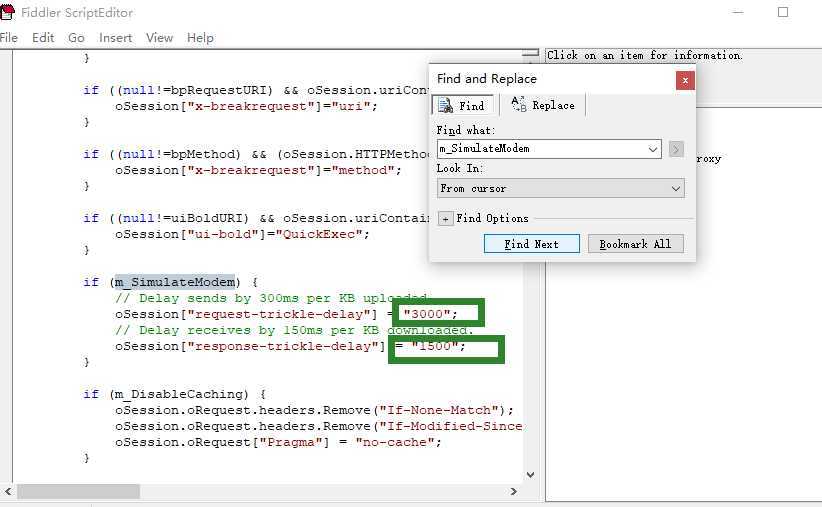This screenshot has width=822, height=507.
Task: Click the vertical scrollbar down arrow
Action: 531,474
